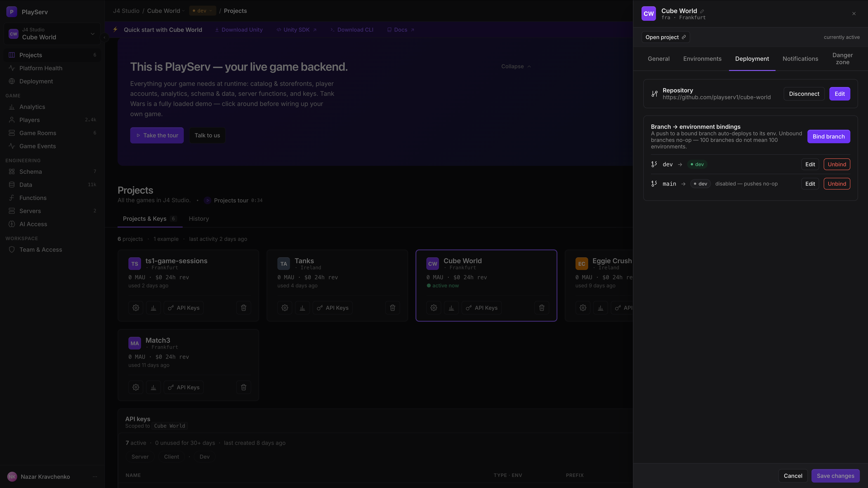Viewport: 868px width, 488px height.
Task: Open Cube World dropdown in breadcrumb
Action: click(x=166, y=11)
